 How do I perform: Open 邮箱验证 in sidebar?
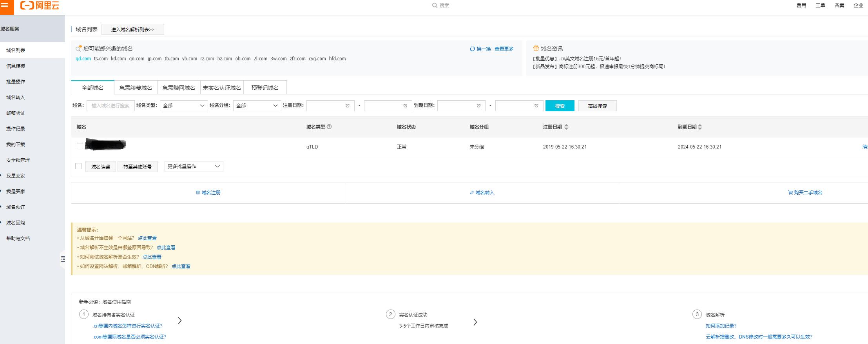click(16, 113)
